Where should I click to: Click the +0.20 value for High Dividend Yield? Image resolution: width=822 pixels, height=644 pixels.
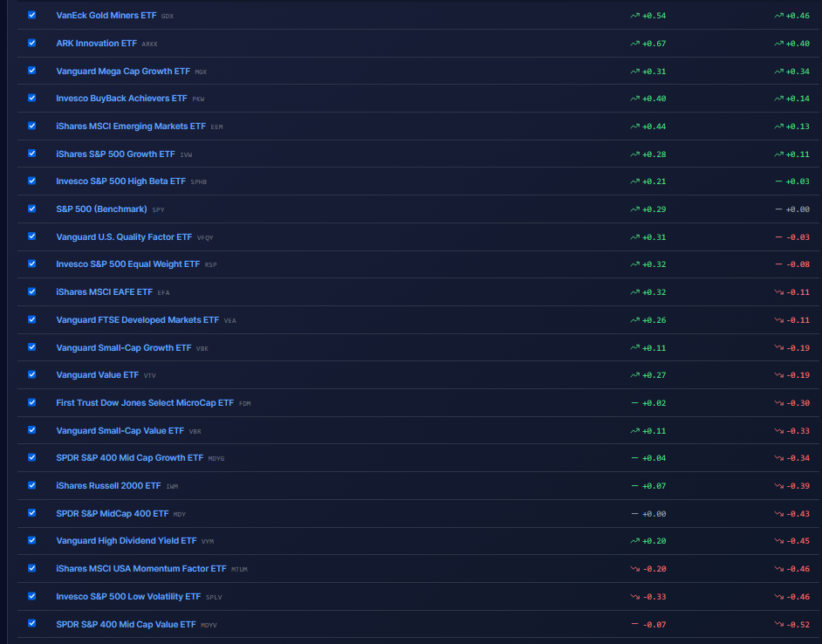(x=654, y=541)
